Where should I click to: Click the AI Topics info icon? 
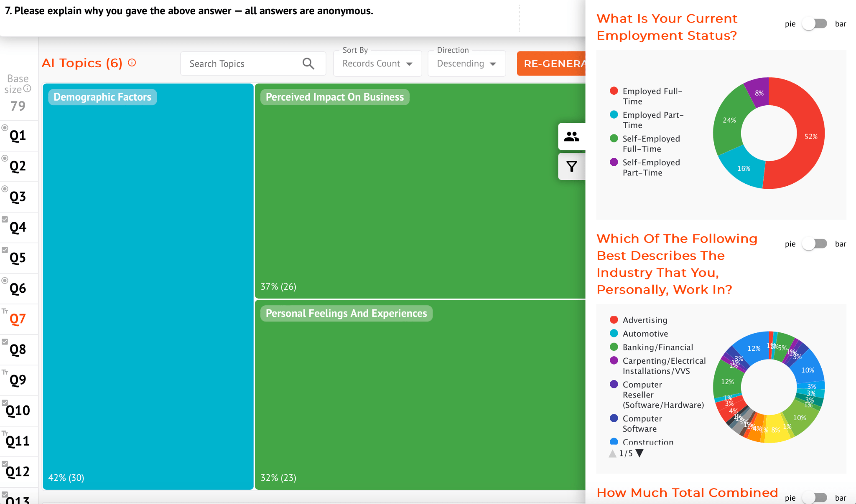132,63
